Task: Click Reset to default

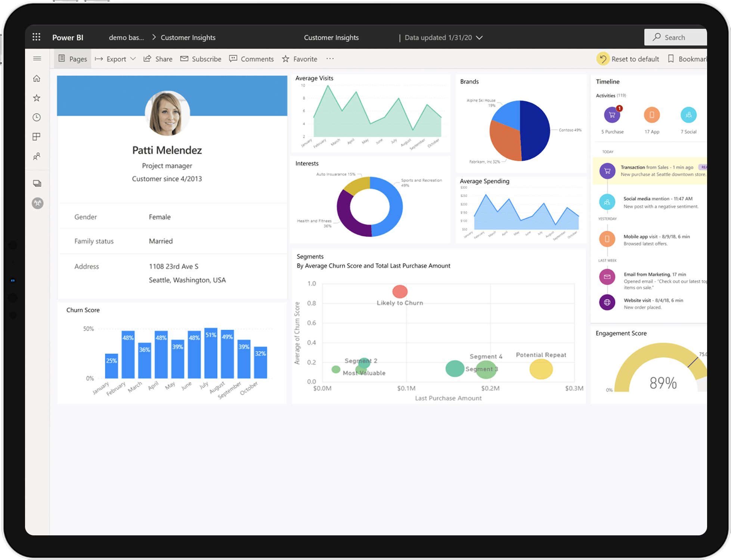Action: point(628,59)
